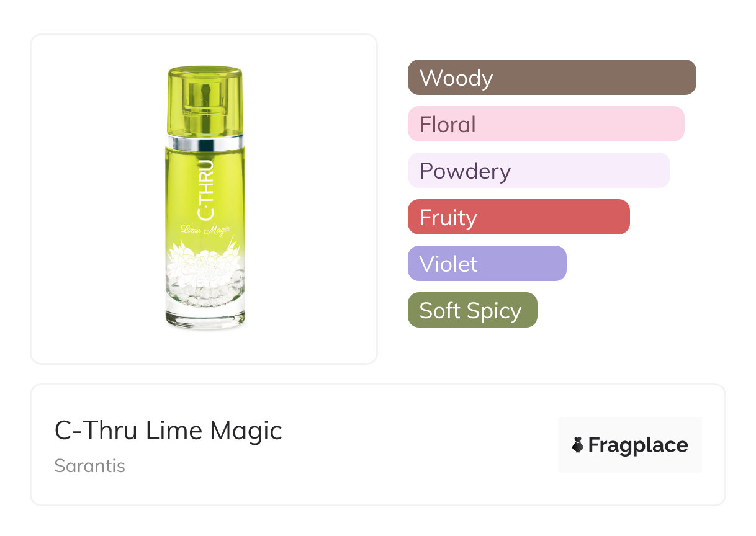This screenshot has width=756, height=536.
Task: Open the C-Thru Lime Magic title
Action: [x=168, y=431]
